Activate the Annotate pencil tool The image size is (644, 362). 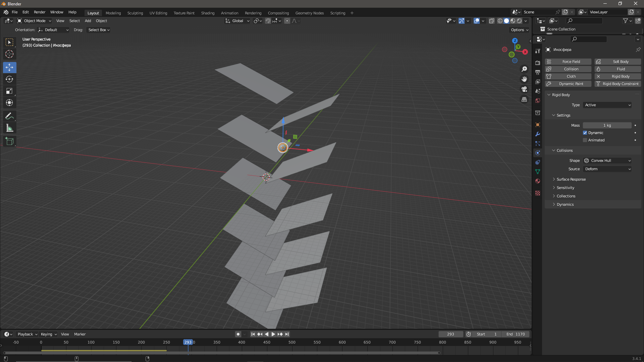coord(9,116)
